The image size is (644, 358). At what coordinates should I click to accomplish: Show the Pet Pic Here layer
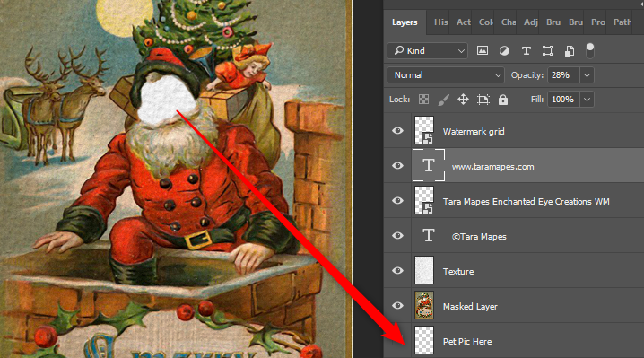(x=397, y=341)
